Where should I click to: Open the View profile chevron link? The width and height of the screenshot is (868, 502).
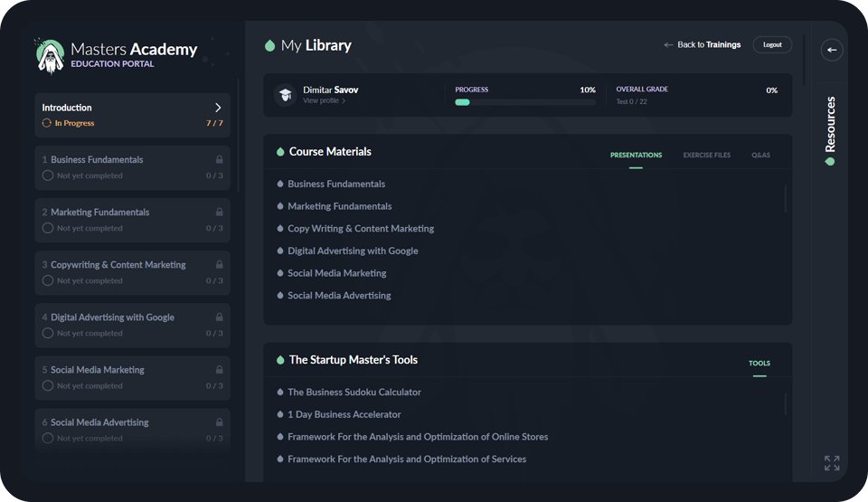(324, 100)
